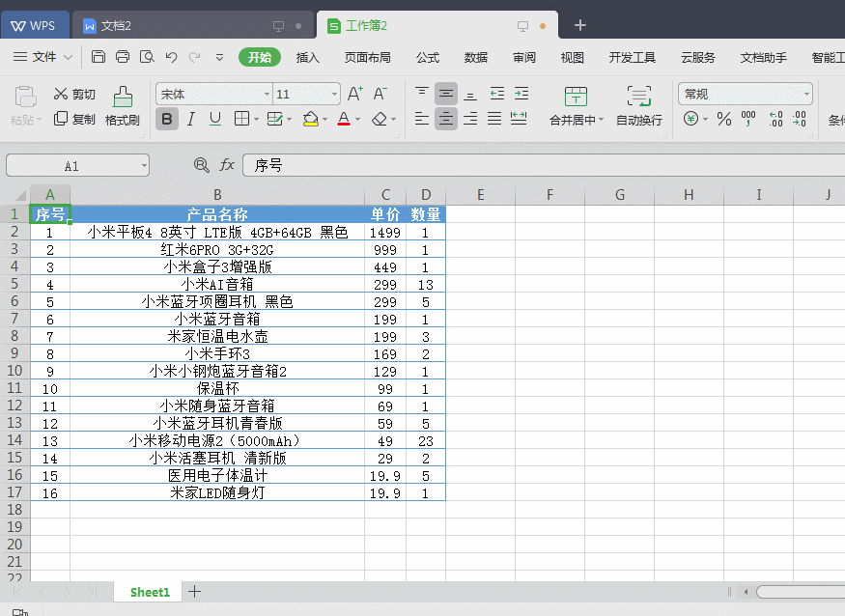This screenshot has width=845, height=616.
Task: Apply justify alignment
Action: (x=494, y=119)
